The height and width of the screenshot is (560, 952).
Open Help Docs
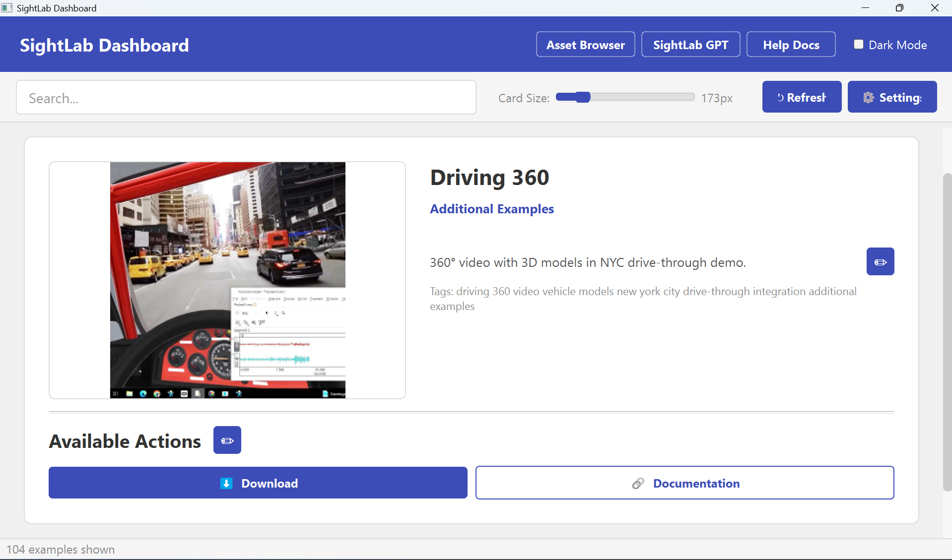point(791,45)
